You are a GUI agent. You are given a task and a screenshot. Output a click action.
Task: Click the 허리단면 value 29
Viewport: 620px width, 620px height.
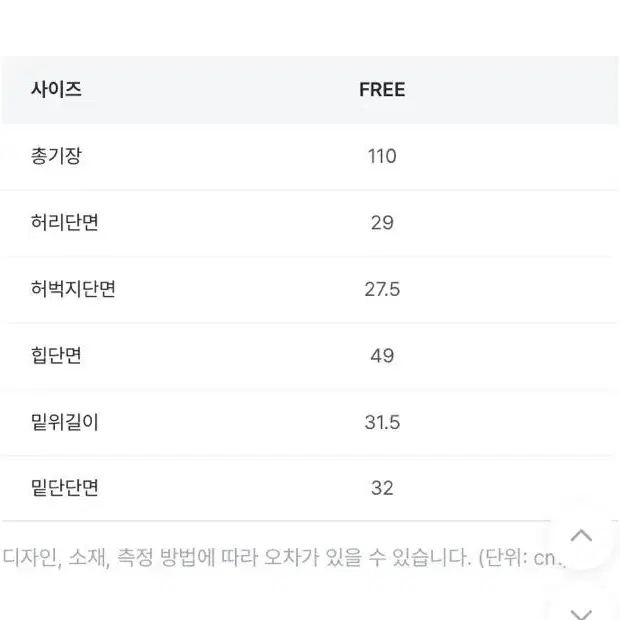click(382, 223)
